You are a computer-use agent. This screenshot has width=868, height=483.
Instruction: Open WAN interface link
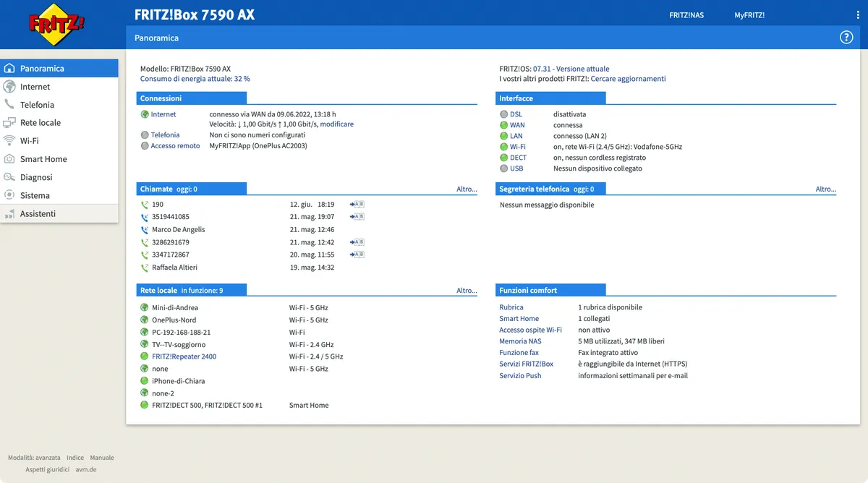[517, 125]
